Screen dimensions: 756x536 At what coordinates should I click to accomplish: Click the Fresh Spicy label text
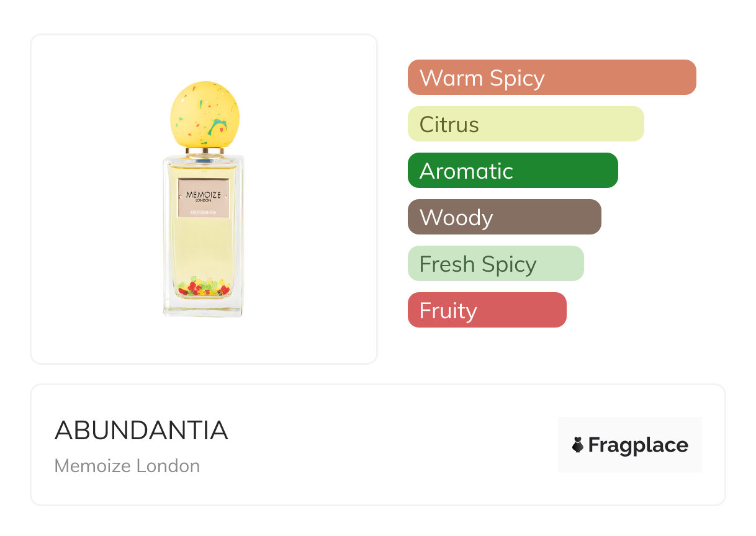pyautogui.click(x=478, y=264)
